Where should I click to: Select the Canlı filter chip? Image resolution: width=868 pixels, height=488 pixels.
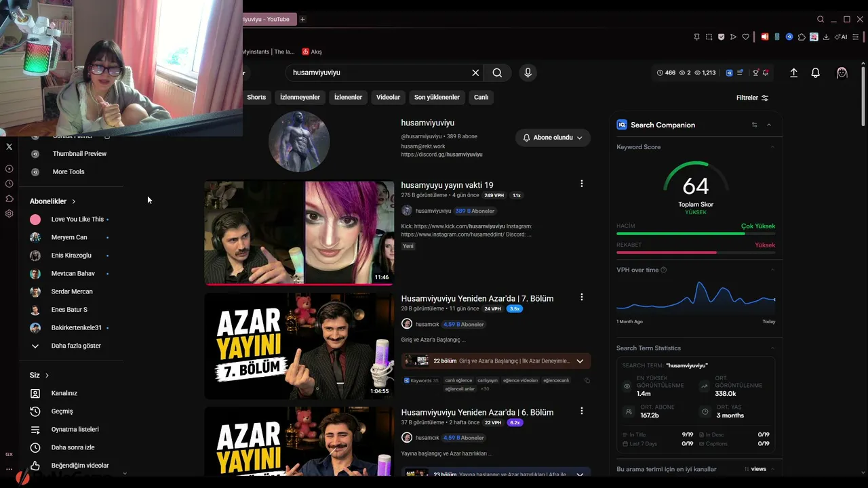481,97
